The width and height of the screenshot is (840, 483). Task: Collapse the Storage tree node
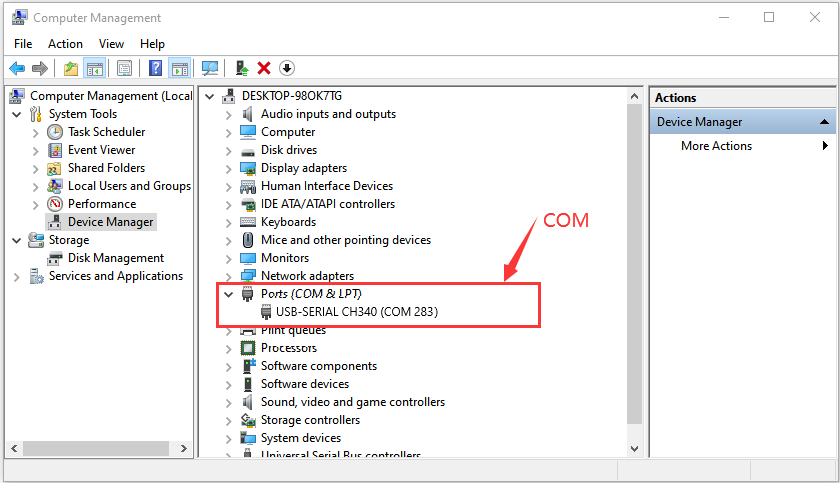17,241
